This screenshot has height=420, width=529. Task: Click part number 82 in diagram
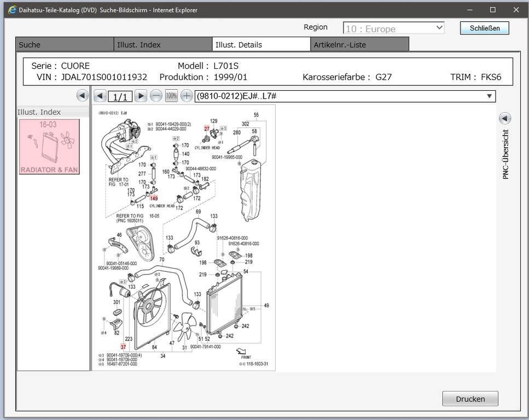click(117, 333)
